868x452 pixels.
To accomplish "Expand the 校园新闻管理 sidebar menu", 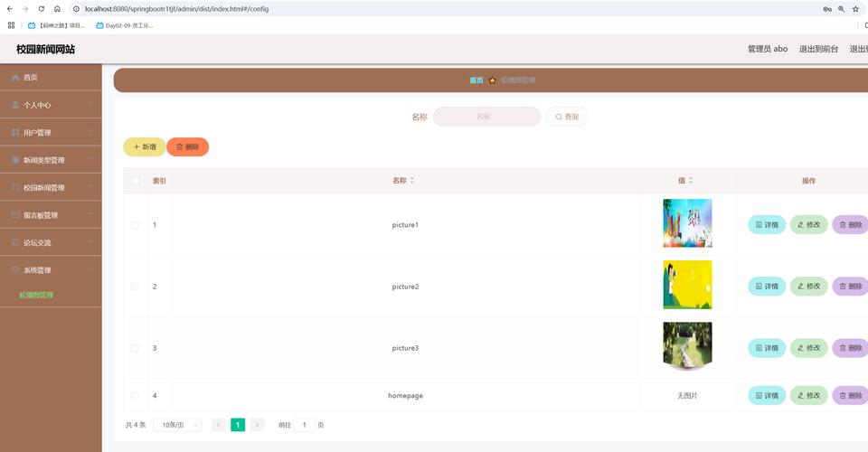I will pos(51,188).
